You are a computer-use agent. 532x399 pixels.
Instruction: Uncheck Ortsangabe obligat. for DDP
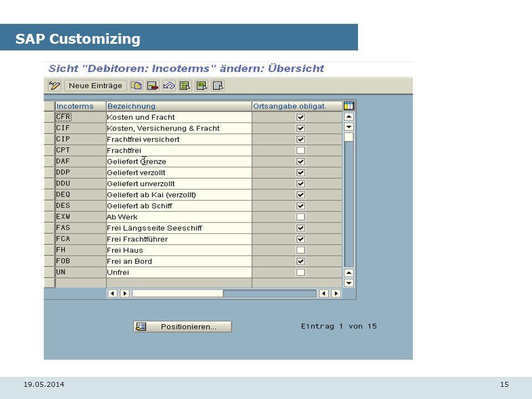300,172
